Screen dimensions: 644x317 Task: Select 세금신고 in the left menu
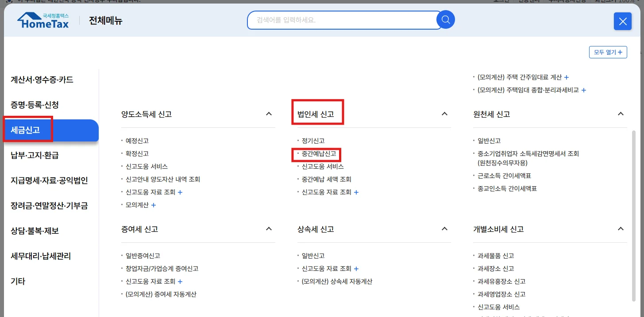[x=26, y=130]
